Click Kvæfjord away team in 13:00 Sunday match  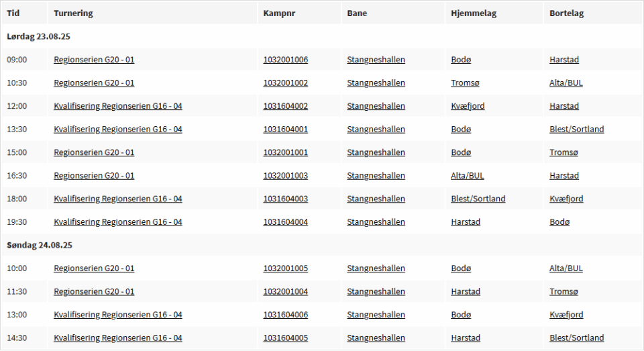pos(566,315)
